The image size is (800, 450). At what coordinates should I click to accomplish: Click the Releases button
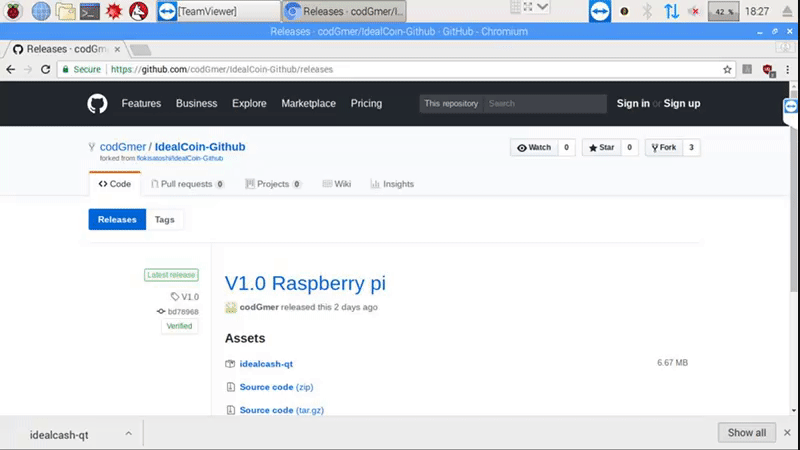coord(117,219)
